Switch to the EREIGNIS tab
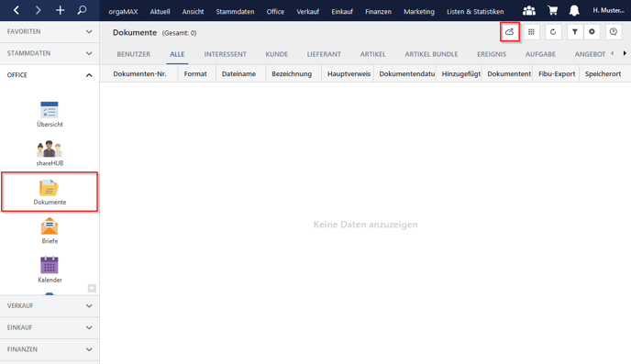This screenshot has height=364, width=631. tap(492, 54)
